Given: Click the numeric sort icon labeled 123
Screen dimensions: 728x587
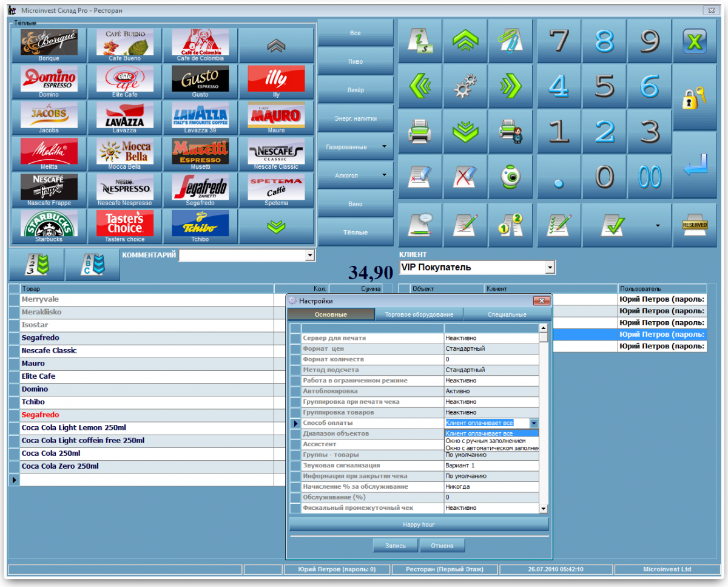Looking at the screenshot, I should [x=36, y=265].
